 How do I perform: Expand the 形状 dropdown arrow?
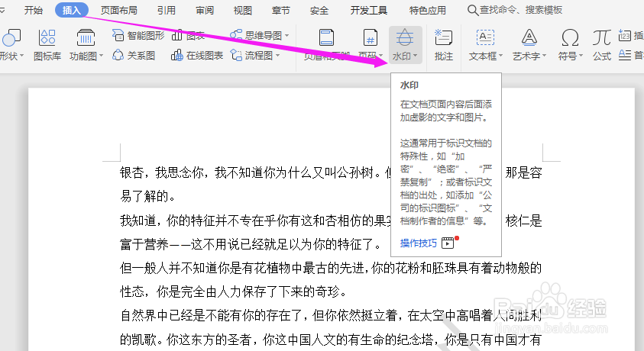click(x=21, y=56)
